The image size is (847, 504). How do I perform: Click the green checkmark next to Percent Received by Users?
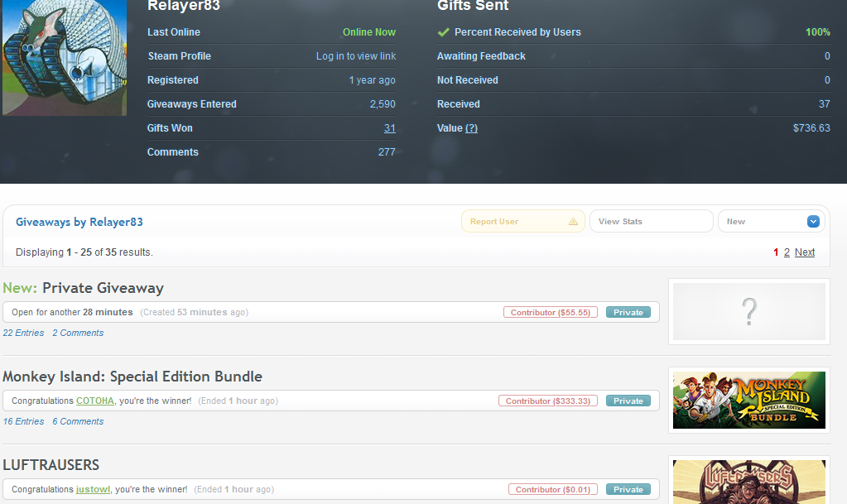(x=444, y=32)
